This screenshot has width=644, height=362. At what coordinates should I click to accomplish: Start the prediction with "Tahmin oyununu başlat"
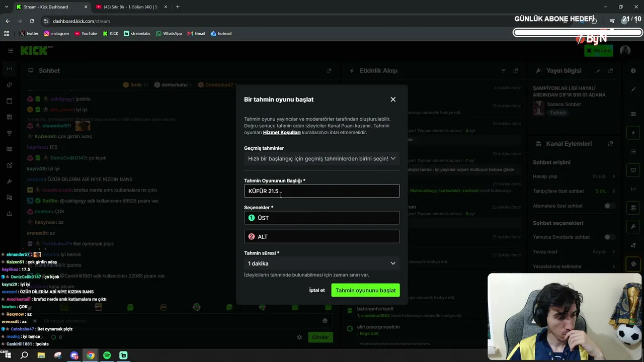pyautogui.click(x=366, y=290)
